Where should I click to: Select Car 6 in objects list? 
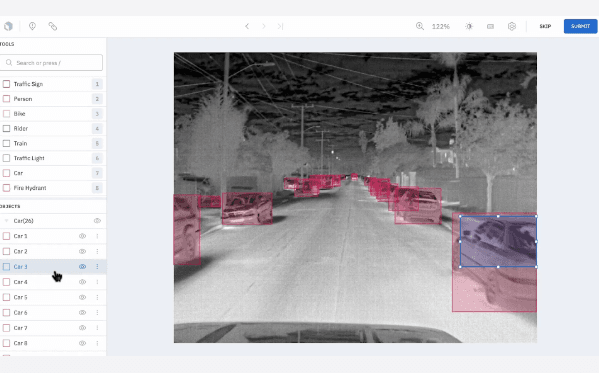coord(53,312)
